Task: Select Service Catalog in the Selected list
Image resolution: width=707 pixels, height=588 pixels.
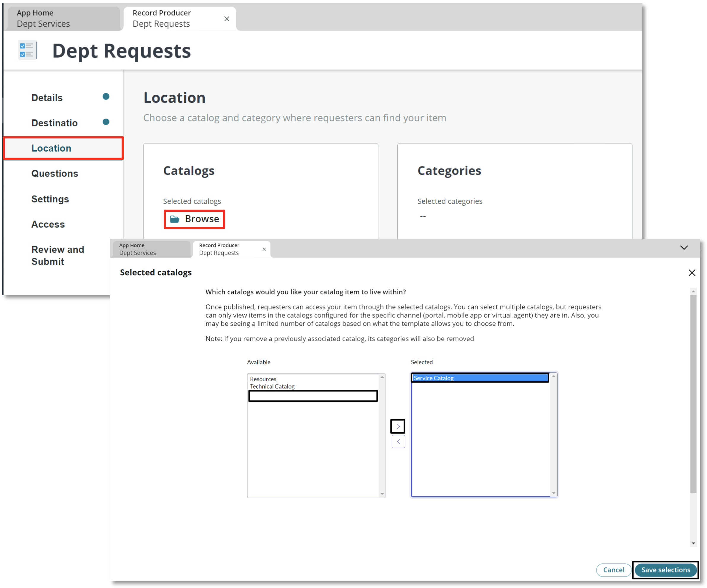Action: (x=480, y=378)
